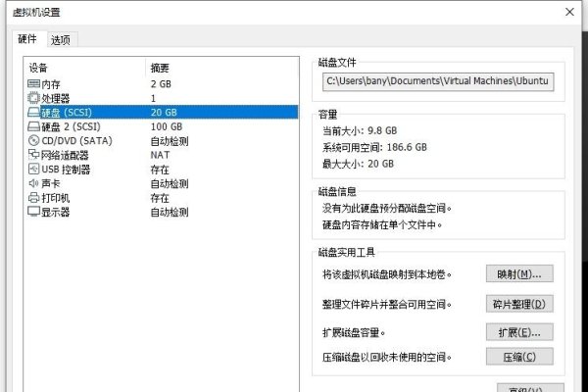Select the network adapter icon
Viewport: 588px width, 392px height.
(33, 155)
